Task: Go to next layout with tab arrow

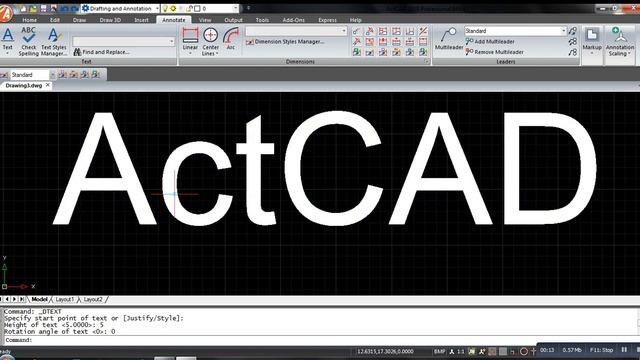Action: tap(14, 299)
